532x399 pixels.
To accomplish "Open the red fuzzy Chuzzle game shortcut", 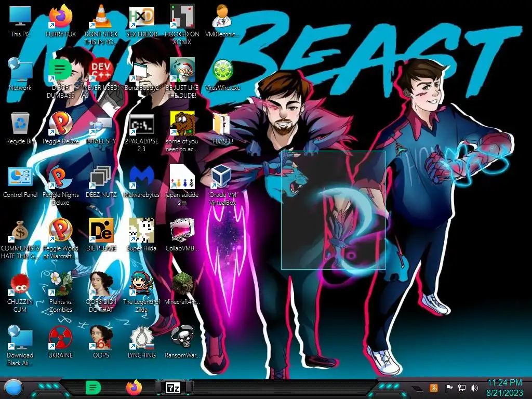I will (x=20, y=292).
